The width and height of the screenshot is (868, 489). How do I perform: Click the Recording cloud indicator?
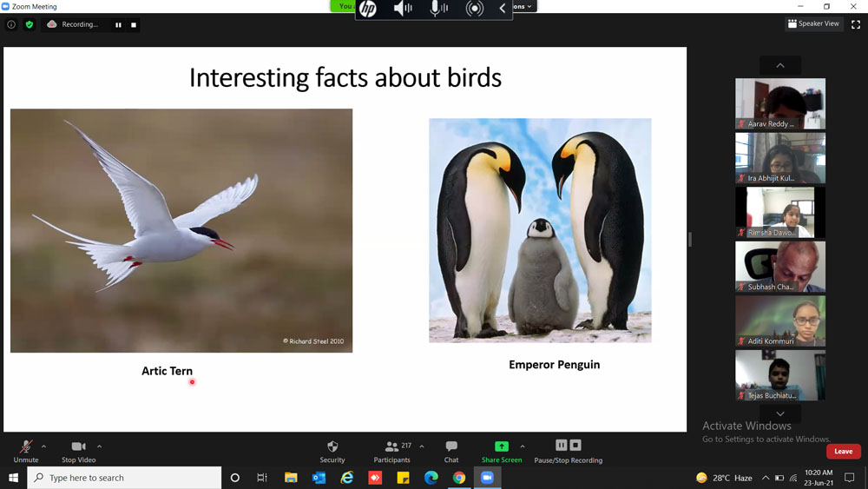[x=74, y=24]
